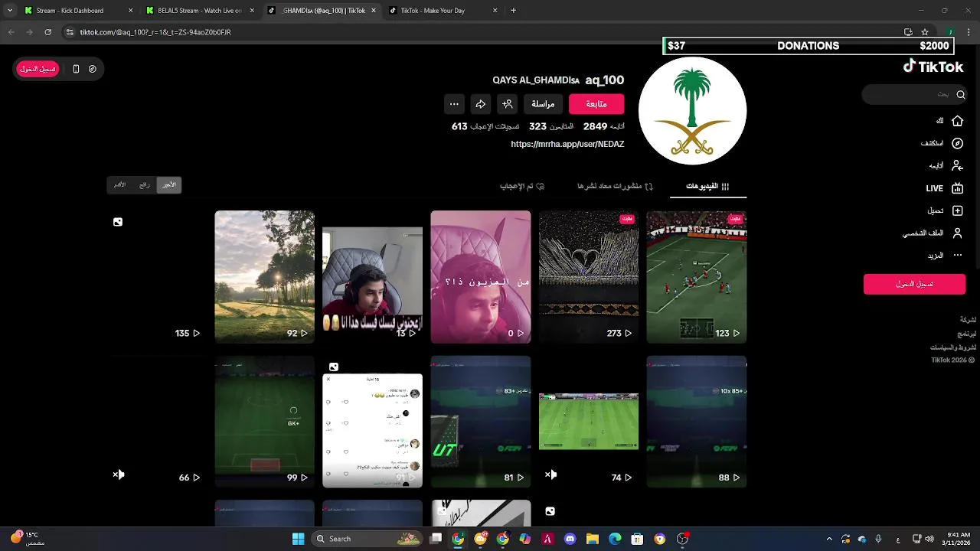Viewport: 980px width, 551px height.
Task: Open the mrrha.app/user/NEDAZ profile link
Action: pos(567,144)
